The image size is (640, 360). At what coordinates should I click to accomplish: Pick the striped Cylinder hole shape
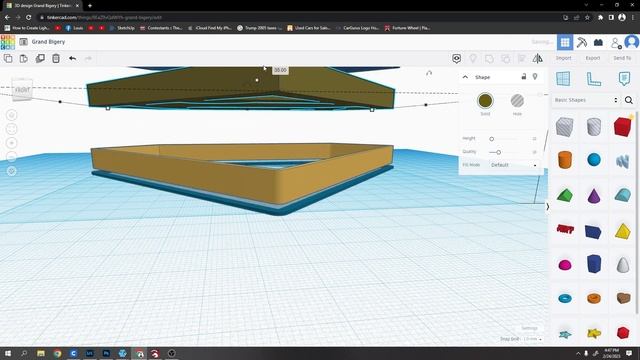(593, 127)
